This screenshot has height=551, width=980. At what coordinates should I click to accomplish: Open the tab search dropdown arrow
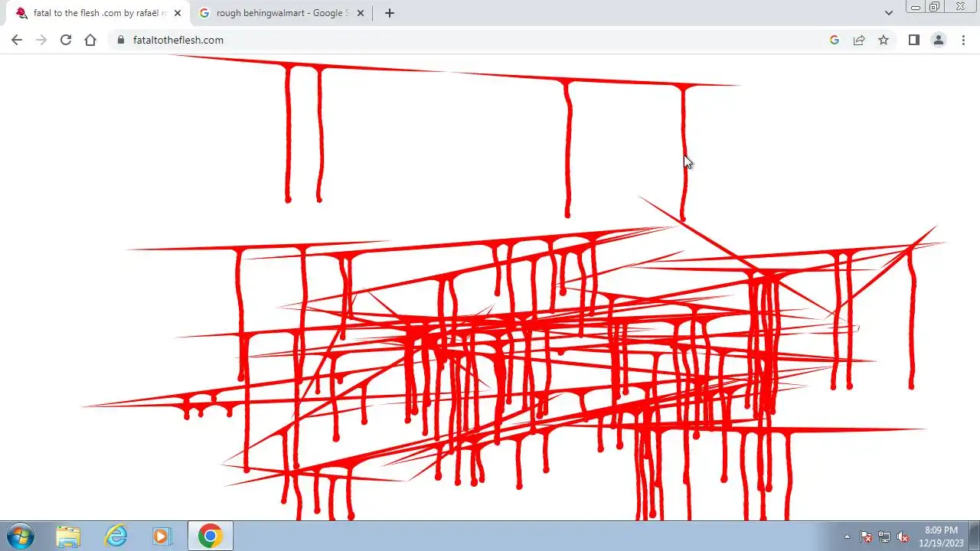click(889, 13)
